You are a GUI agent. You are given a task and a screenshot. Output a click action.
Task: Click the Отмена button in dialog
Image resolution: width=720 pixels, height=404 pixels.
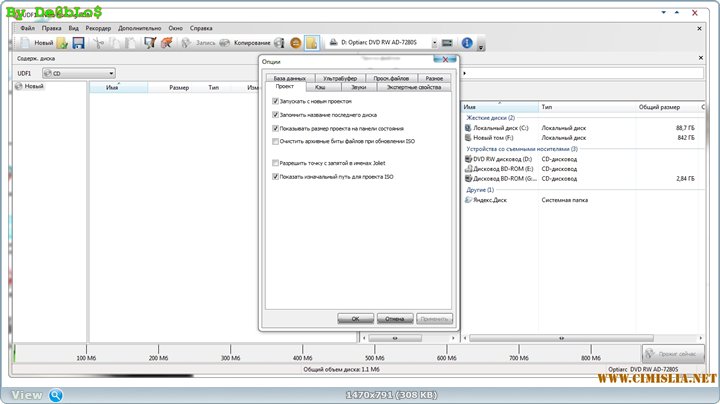pyautogui.click(x=393, y=318)
